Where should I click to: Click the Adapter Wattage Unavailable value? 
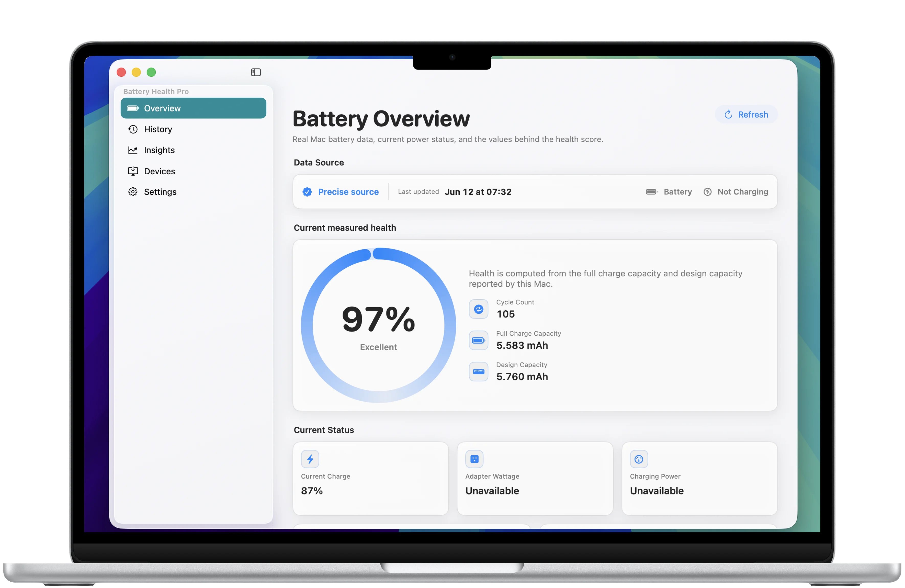coord(492,491)
